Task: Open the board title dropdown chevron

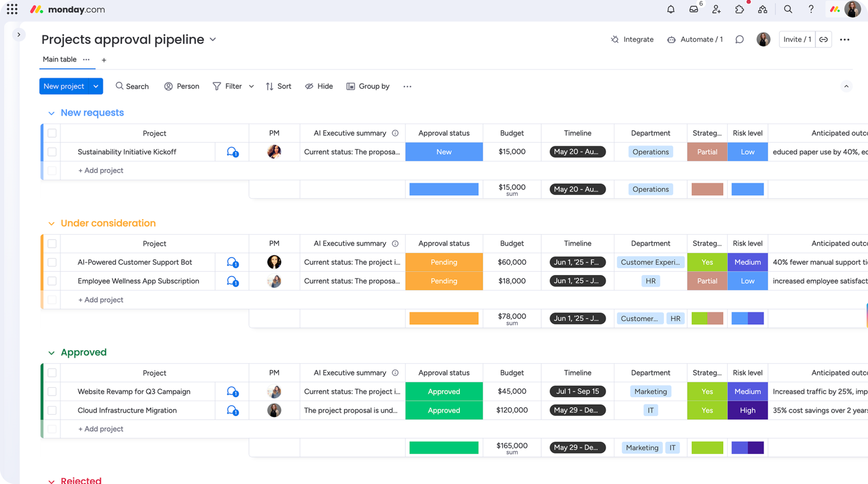Action: coord(213,40)
